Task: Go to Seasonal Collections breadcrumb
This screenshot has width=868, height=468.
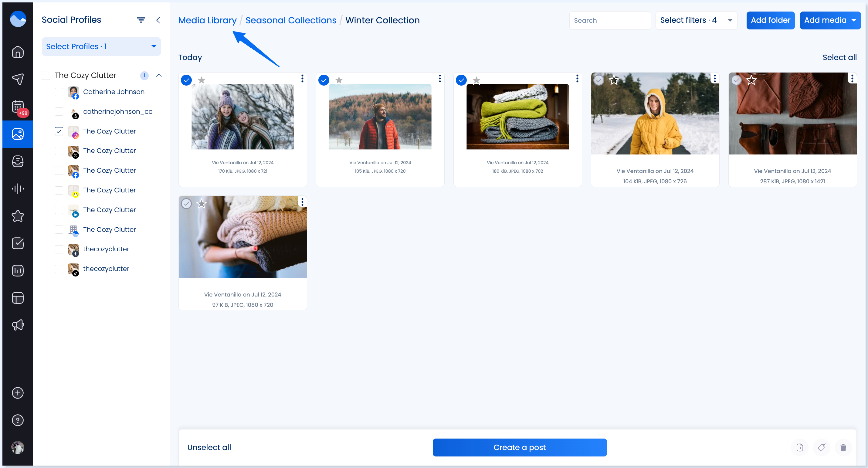Action: coord(291,20)
